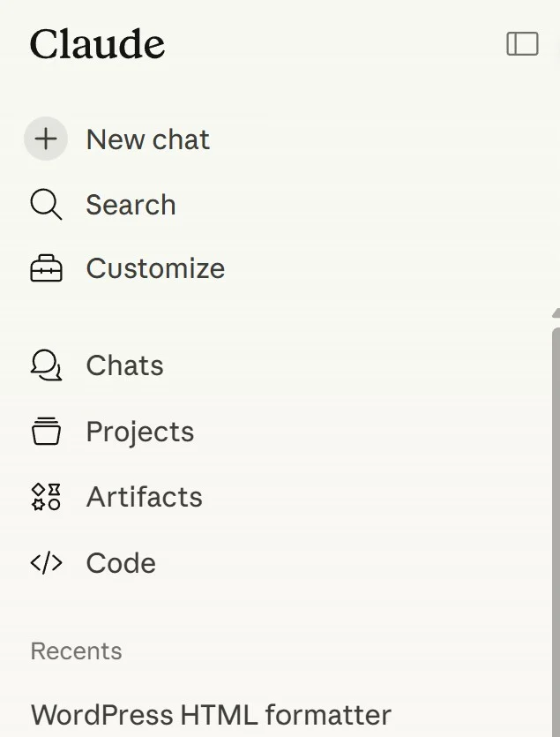Select the Search magnifying glass icon
The width and height of the screenshot is (560, 737).
[45, 205]
